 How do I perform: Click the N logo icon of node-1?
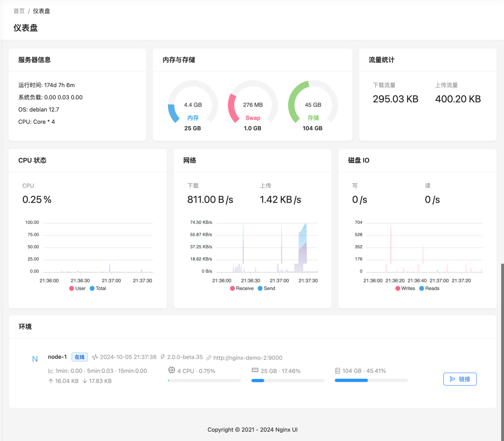click(35, 359)
